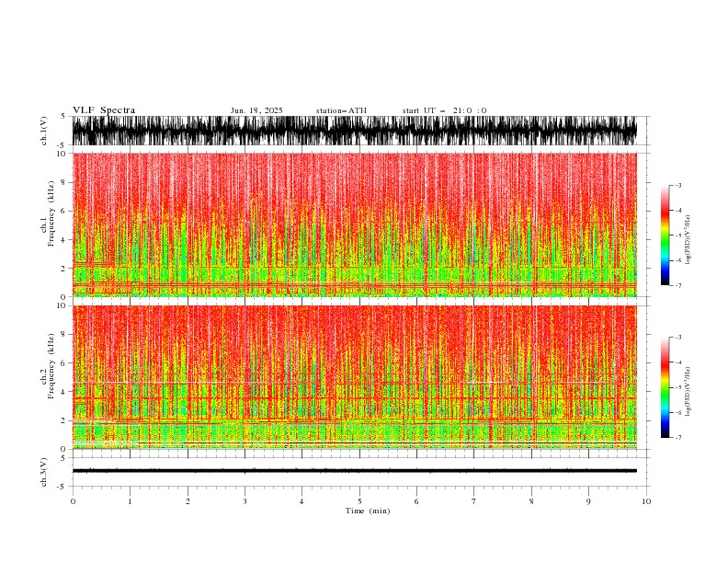The height and width of the screenshot is (563, 728).
Task: Click the lower PSD color bar
Action: click(x=665, y=387)
